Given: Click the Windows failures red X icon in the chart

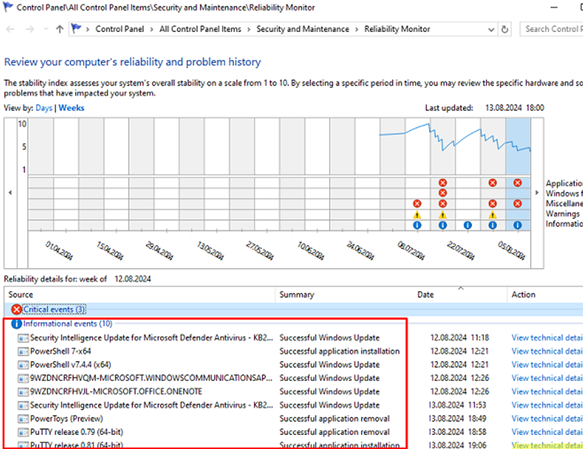Looking at the screenshot, I should click(442, 193).
